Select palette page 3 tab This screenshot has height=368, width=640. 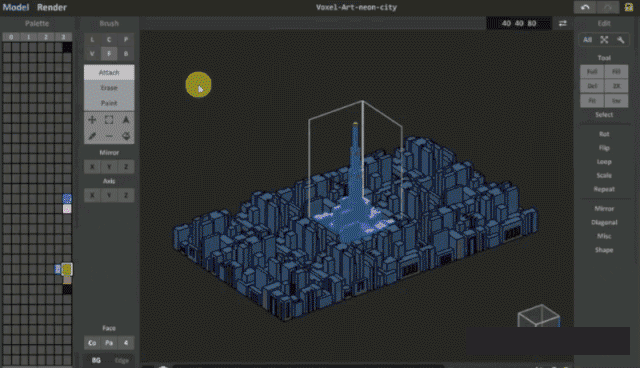pos(63,37)
